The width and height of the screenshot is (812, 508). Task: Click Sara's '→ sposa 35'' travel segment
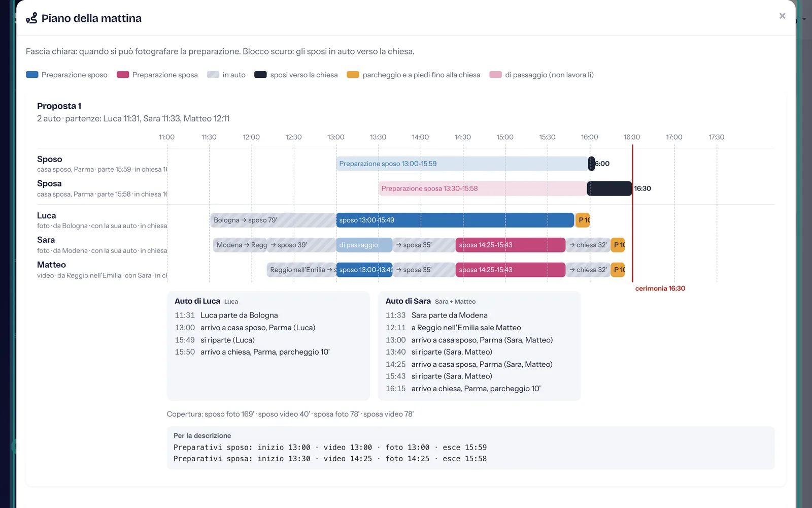[424, 245]
